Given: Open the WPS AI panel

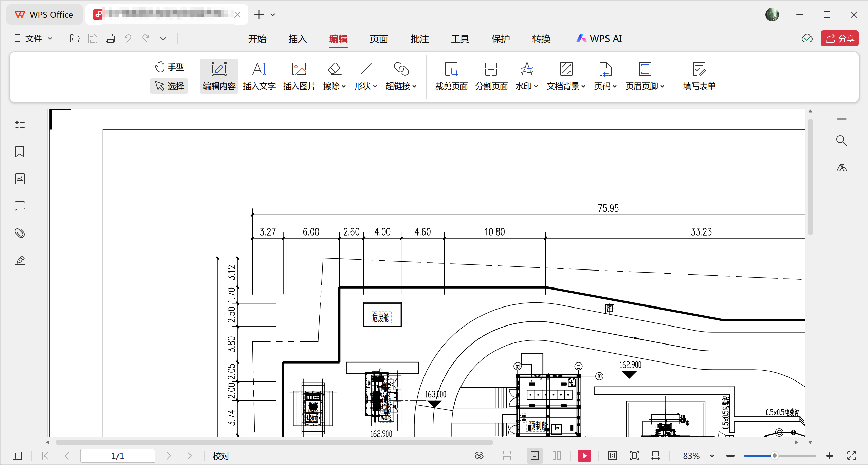Looking at the screenshot, I should 599,39.
